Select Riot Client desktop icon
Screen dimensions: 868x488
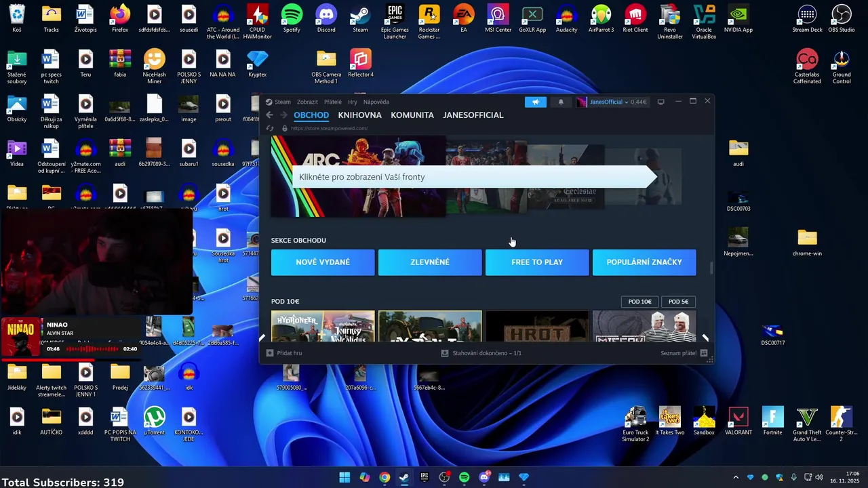coord(635,19)
